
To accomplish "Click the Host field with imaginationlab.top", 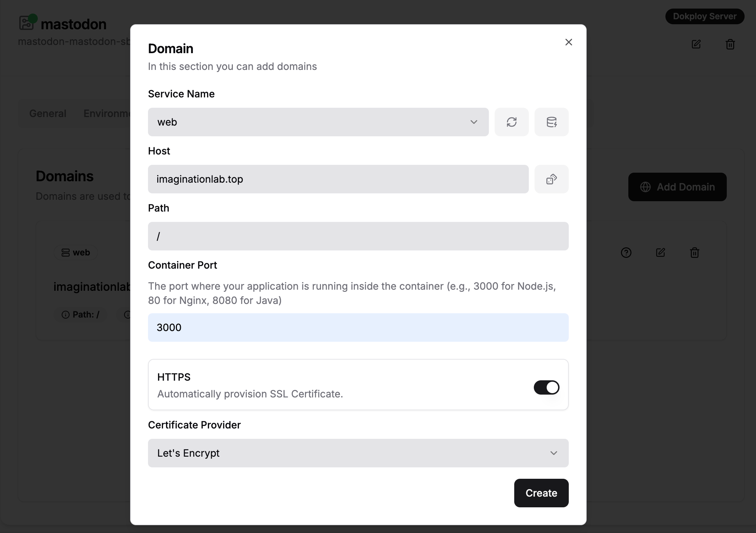I will pos(338,179).
